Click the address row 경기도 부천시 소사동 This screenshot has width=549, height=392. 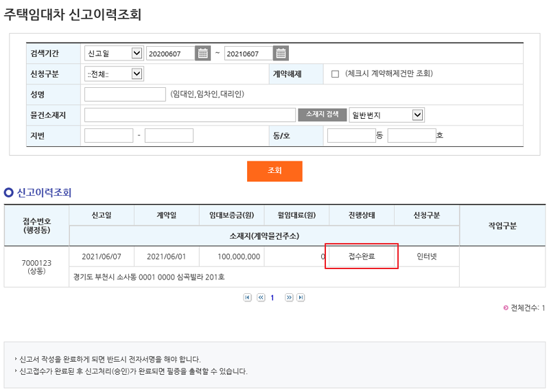coord(264,277)
